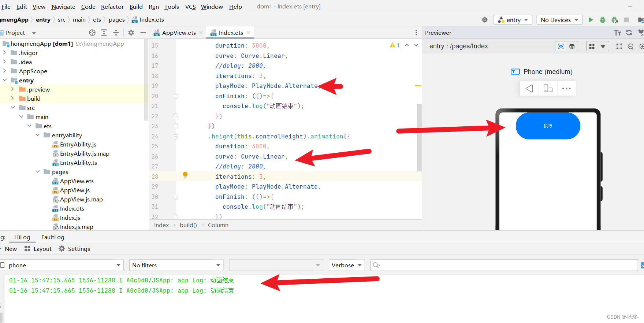This screenshot has width=644, height=323.
Task: Open editor tabs more-options kebab icon
Action: [416, 33]
